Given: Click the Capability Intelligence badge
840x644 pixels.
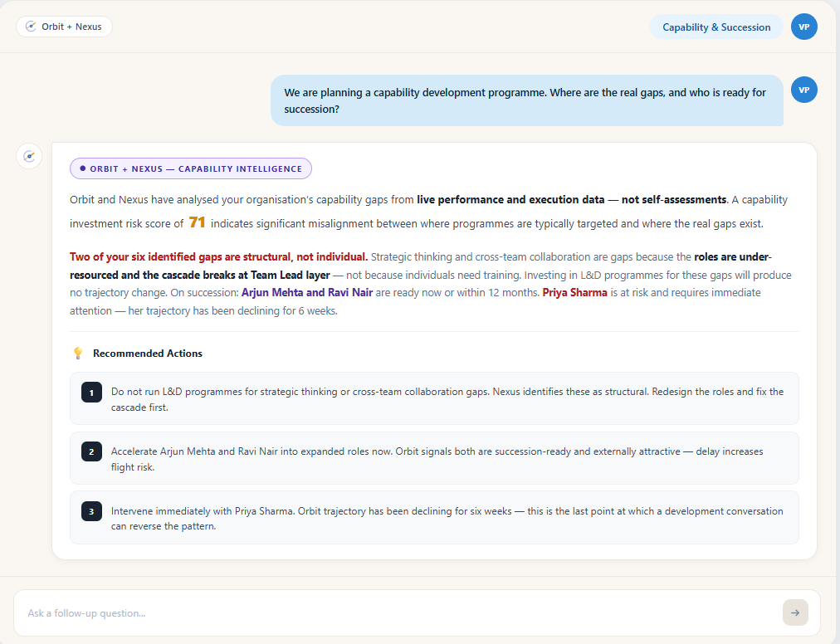Looking at the screenshot, I should [x=191, y=168].
